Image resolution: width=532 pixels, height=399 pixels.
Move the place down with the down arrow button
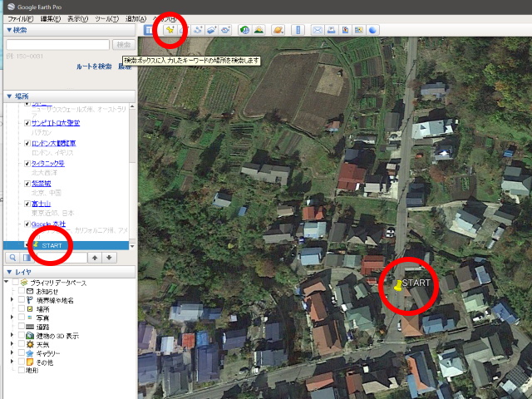tap(109, 258)
